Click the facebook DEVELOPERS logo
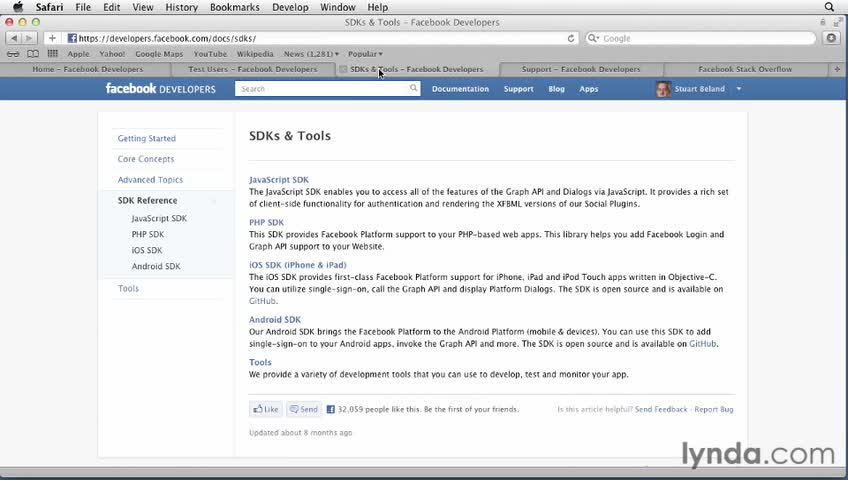Viewport: 848px width, 480px height. tap(161, 89)
